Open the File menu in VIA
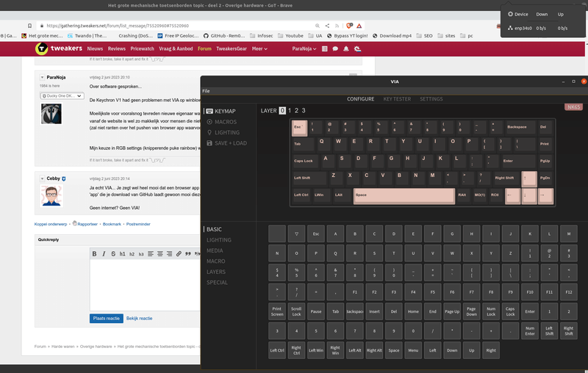Image resolution: width=588 pixels, height=373 pixels. pyautogui.click(x=206, y=91)
